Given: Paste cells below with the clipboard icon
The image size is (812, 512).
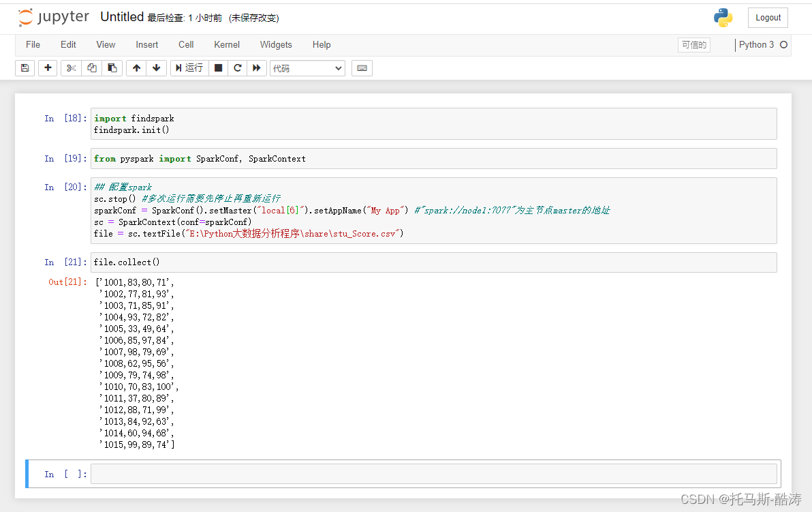Looking at the screenshot, I should (111, 67).
